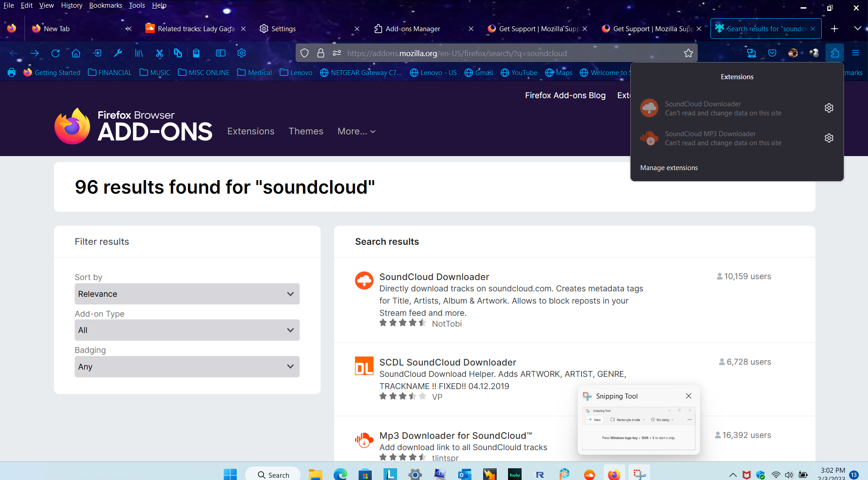Screen dimensions: 868x480
Task: Click the clipboard paste icon
Action: pos(196,53)
